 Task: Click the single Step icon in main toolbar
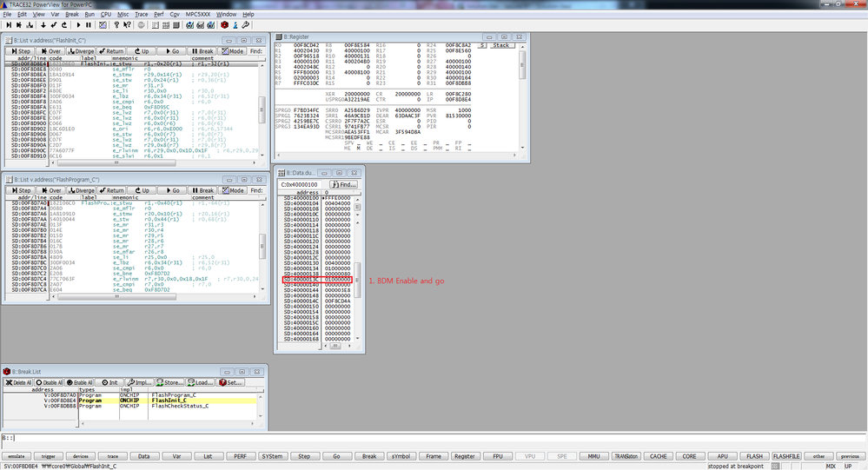point(9,25)
